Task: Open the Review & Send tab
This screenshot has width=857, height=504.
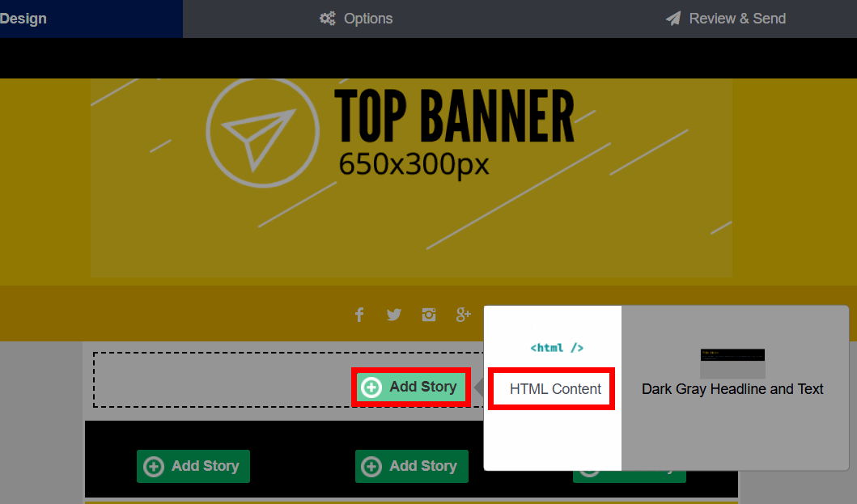Action: 725,18
